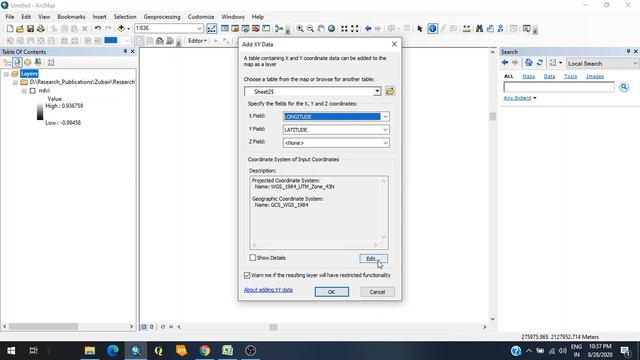Activate the Identify tool
This screenshot has width=640, height=360.
(433, 29)
